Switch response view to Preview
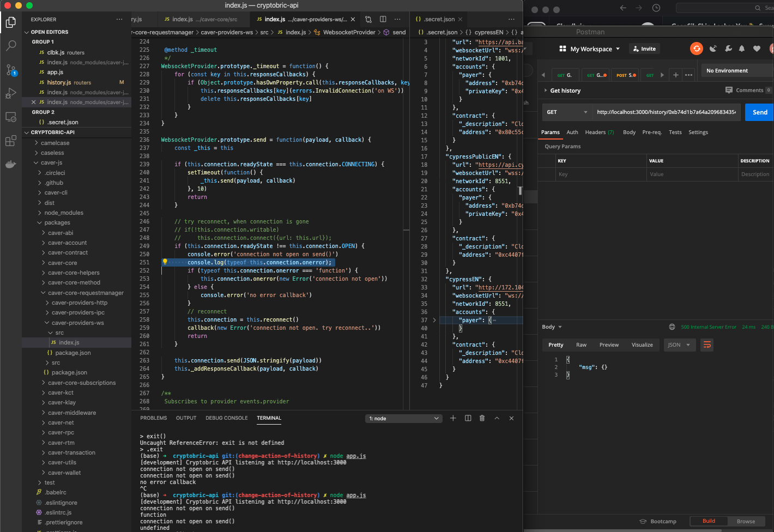The height and width of the screenshot is (532, 774). coord(609,344)
